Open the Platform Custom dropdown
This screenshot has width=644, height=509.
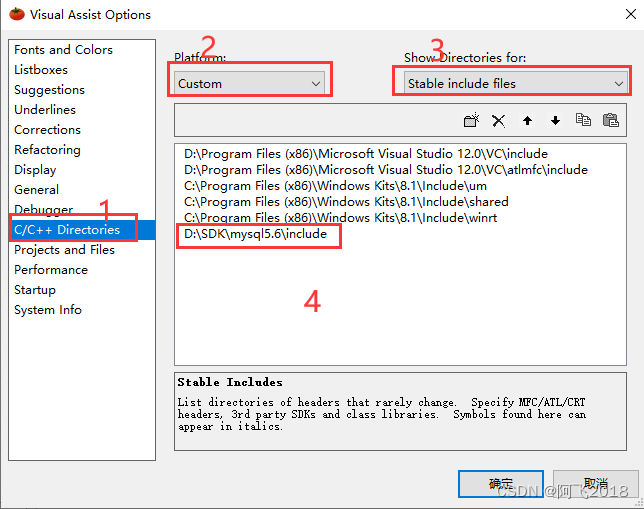249,83
